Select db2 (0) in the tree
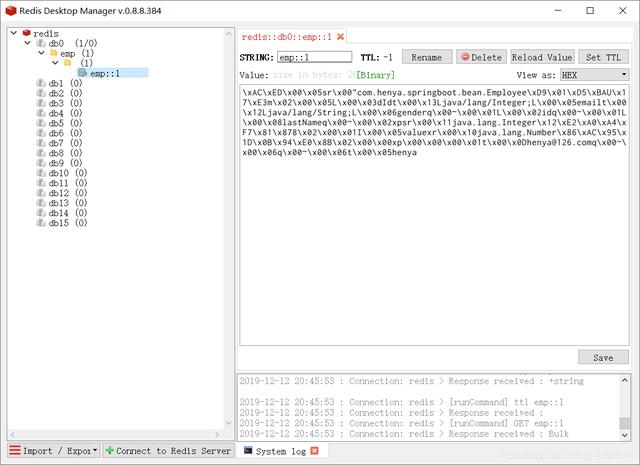640x465 pixels. pos(65,93)
